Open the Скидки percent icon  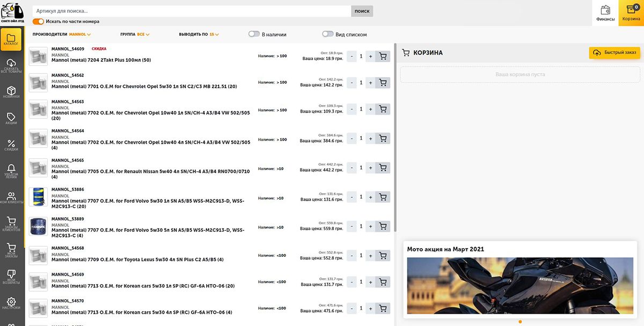pos(11,145)
